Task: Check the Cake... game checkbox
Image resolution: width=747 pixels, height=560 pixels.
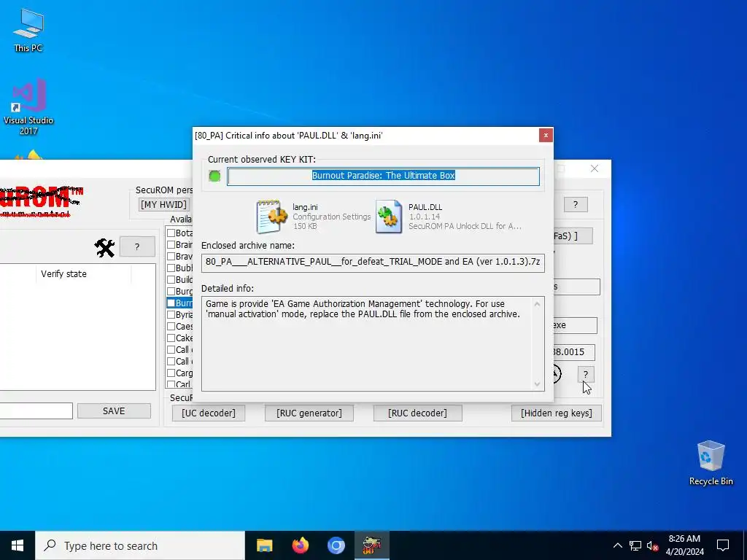Action: (171, 338)
